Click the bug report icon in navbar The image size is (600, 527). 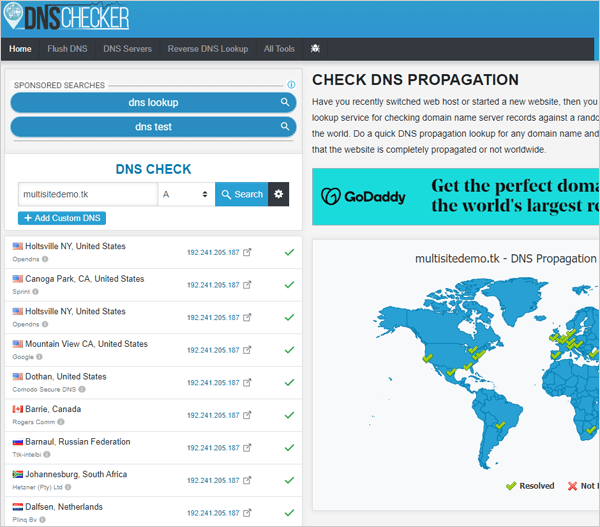(x=315, y=49)
